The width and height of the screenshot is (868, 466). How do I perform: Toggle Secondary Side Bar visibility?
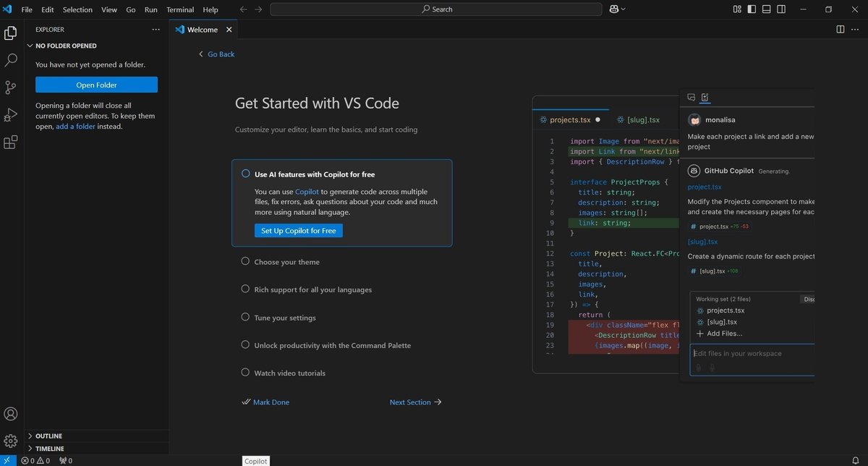[x=781, y=9]
